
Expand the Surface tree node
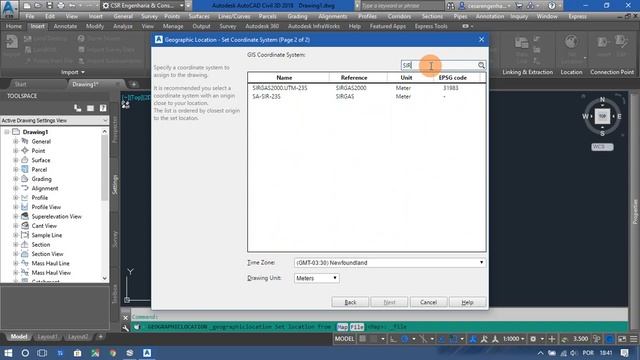(16, 160)
